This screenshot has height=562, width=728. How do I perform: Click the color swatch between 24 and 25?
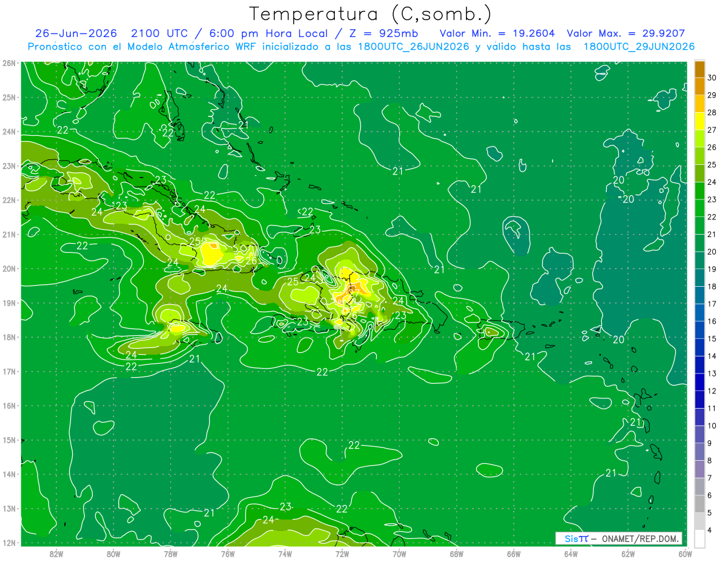tap(699, 173)
